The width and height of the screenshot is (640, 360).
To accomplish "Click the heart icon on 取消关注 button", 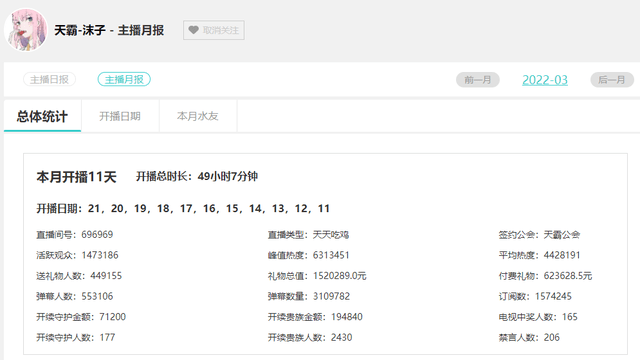I will pos(193,30).
